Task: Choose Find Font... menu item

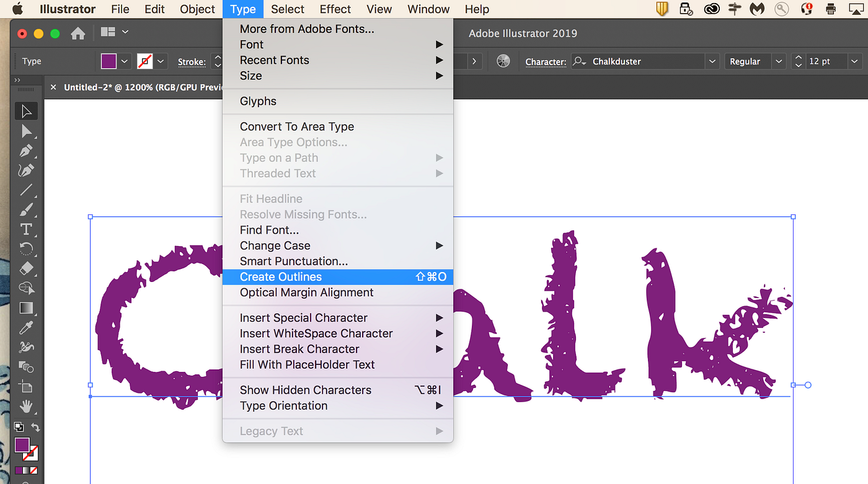Action: 338,230
